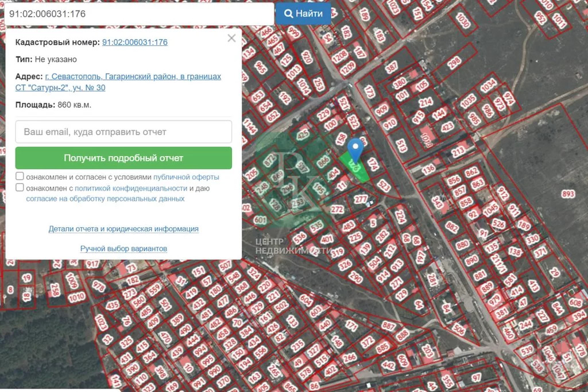Screen dimensions: 588x392
Task: Click parcel 387 on the map
Action: click(x=392, y=67)
